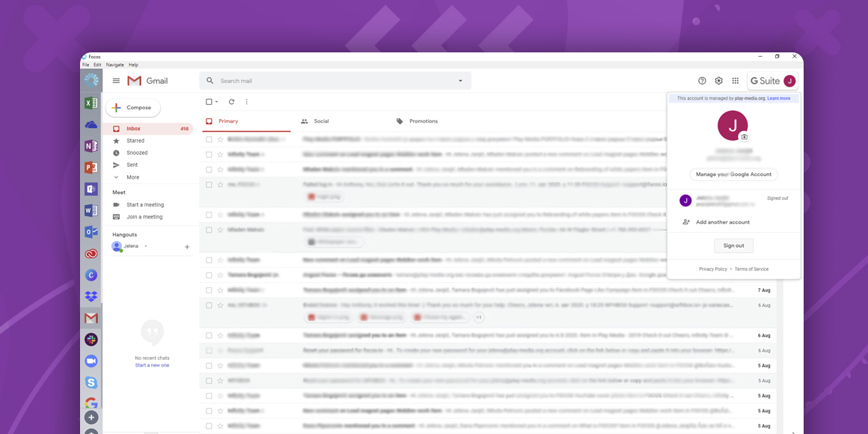The image size is (868, 434).
Task: Star the "Ended license" email
Action: pyautogui.click(x=220, y=305)
